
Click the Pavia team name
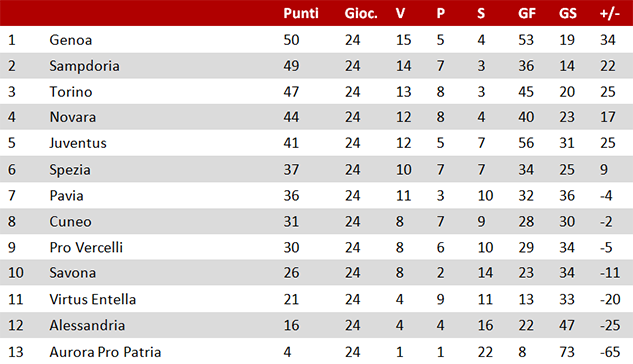click(66, 196)
